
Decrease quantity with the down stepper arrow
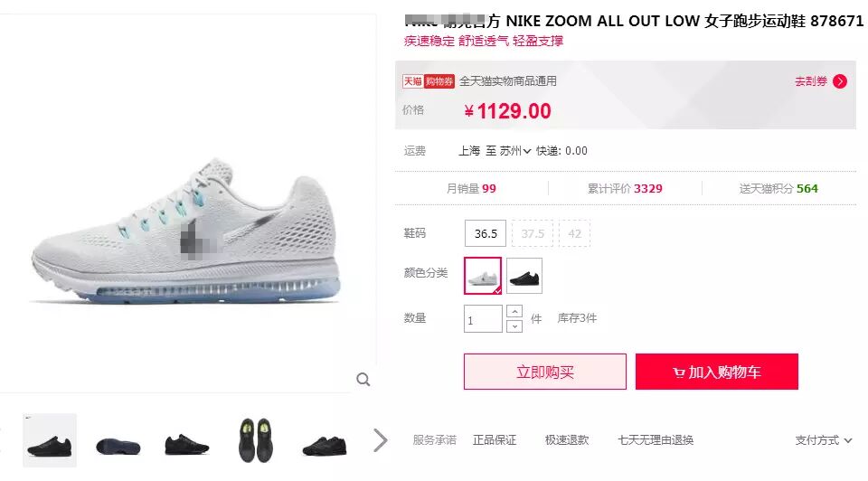coord(514,326)
